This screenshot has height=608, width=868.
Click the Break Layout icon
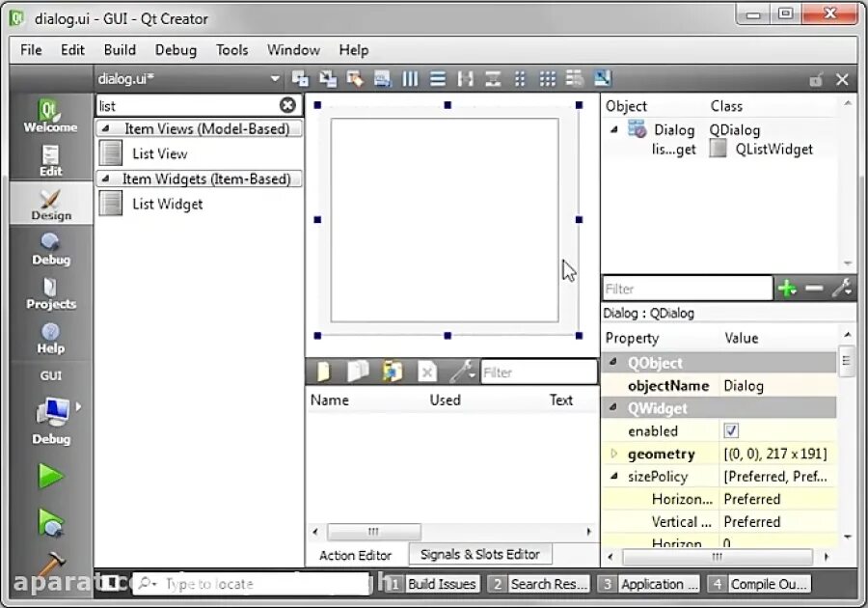[575, 78]
